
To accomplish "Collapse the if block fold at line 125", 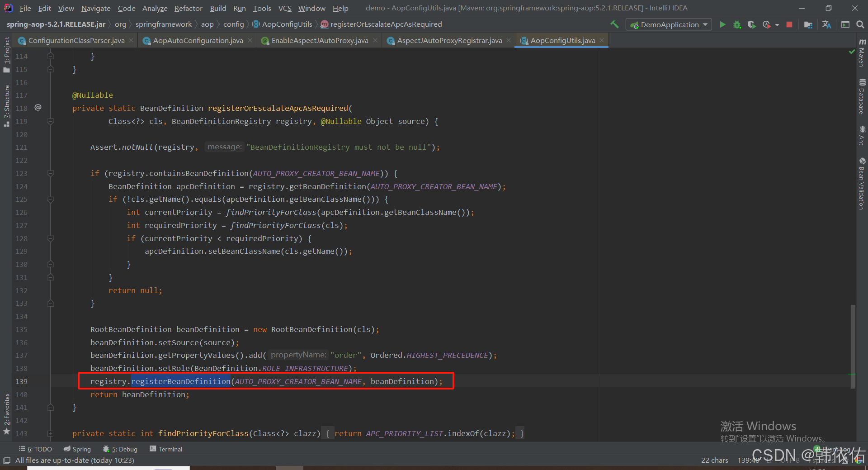I will tap(51, 199).
